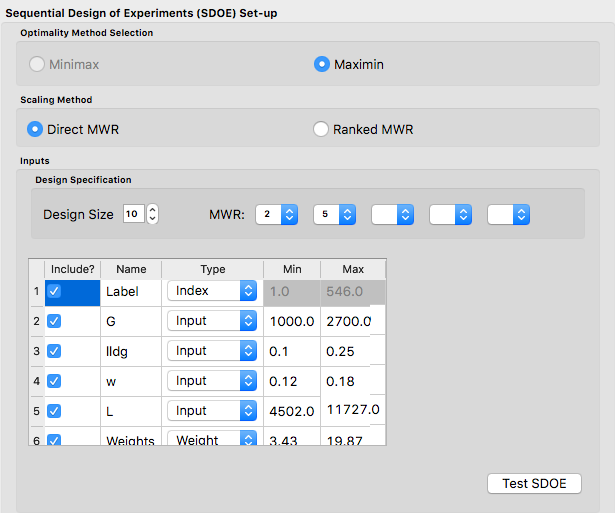Toggle Include checkbox for w row
615x513 pixels.
click(55, 381)
